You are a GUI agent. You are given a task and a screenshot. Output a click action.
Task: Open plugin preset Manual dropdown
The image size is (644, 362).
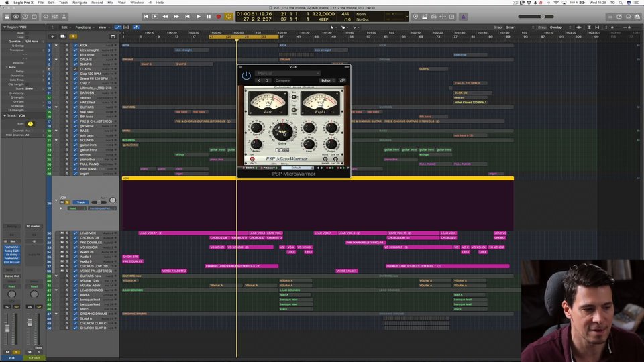point(287,74)
